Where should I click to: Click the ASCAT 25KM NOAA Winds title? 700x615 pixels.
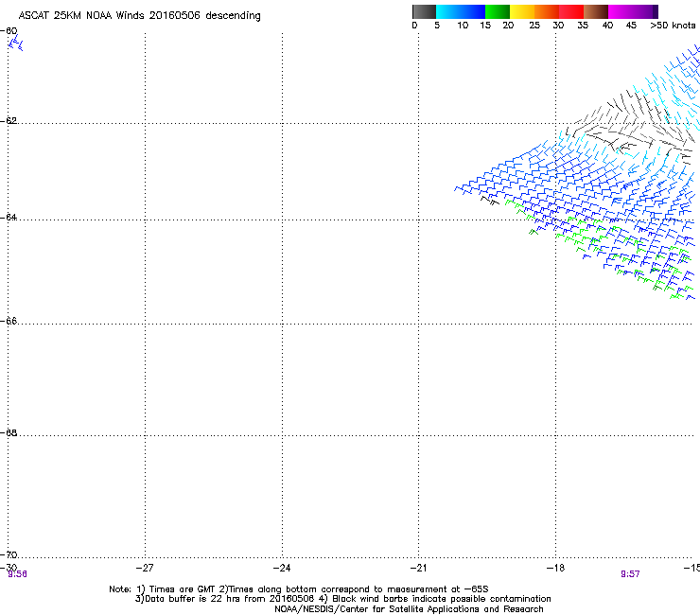(x=139, y=16)
